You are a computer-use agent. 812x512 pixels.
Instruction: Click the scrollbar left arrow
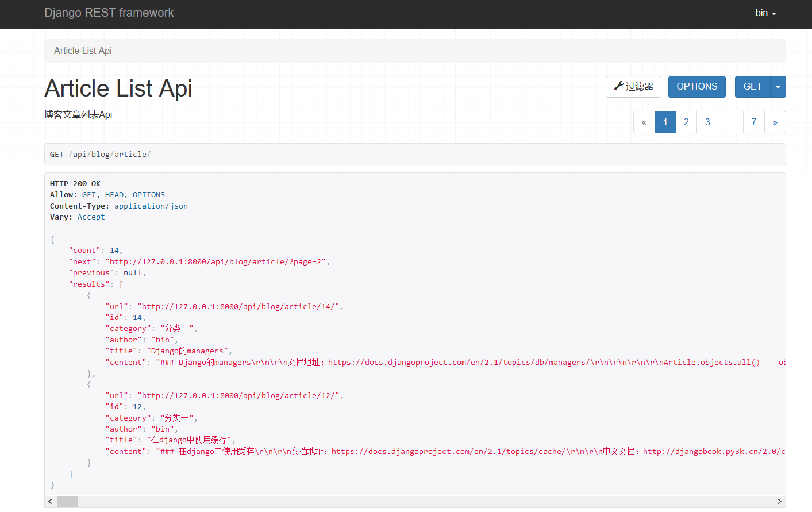pos(51,501)
